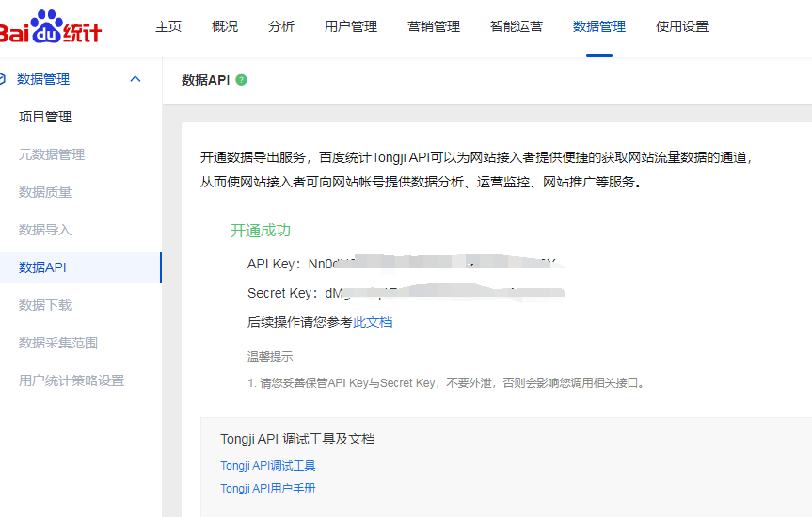
Task: Open the Tongji API用户手册 link
Action: pos(268,488)
